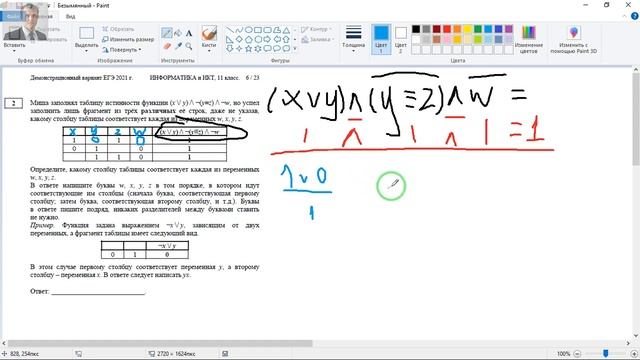Image resolution: width=640 pixels, height=360 pixels.
Task: Select the Magnifier tool
Action: [189, 47]
